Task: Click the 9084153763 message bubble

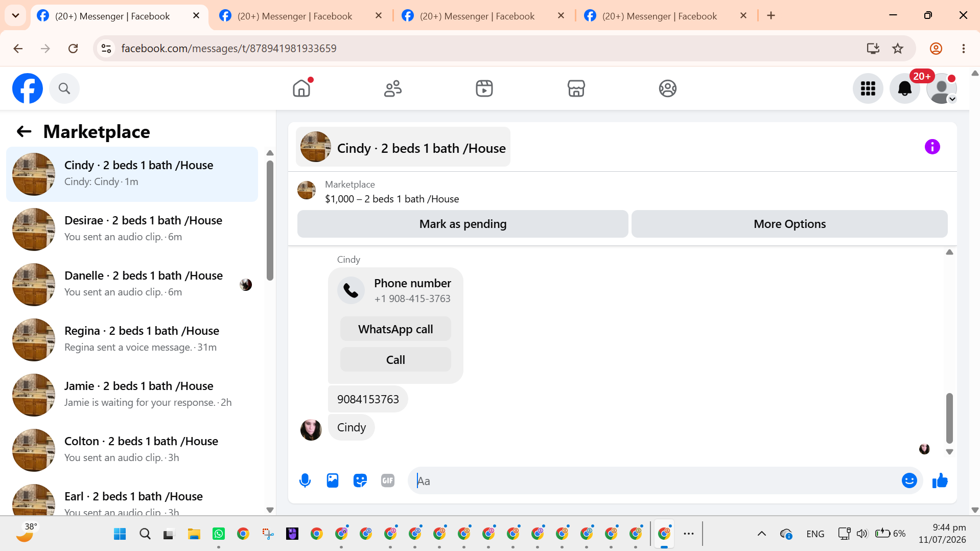Action: pos(368,399)
